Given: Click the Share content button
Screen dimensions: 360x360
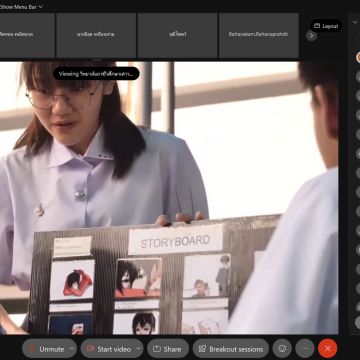Looking at the screenshot, I should pyautogui.click(x=168, y=349).
